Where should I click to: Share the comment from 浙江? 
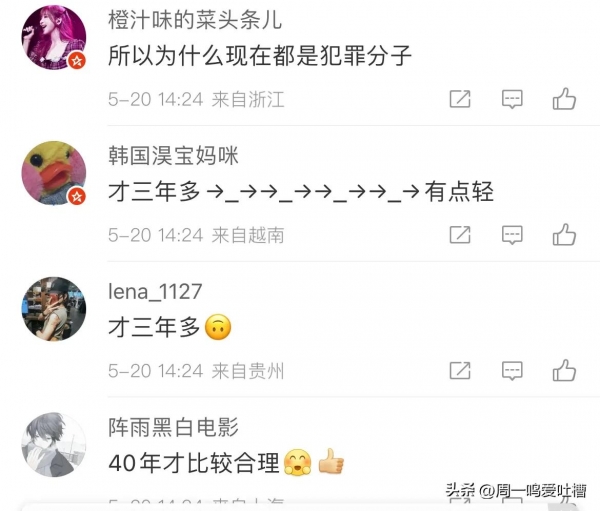click(460, 99)
